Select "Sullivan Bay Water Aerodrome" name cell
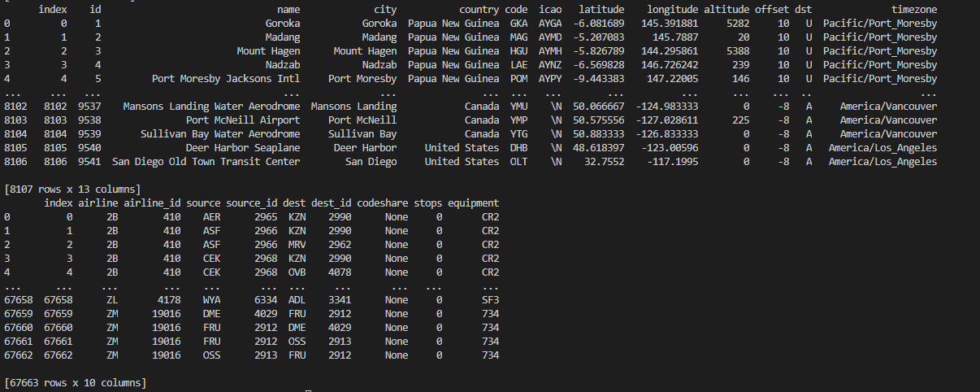 [x=220, y=134]
